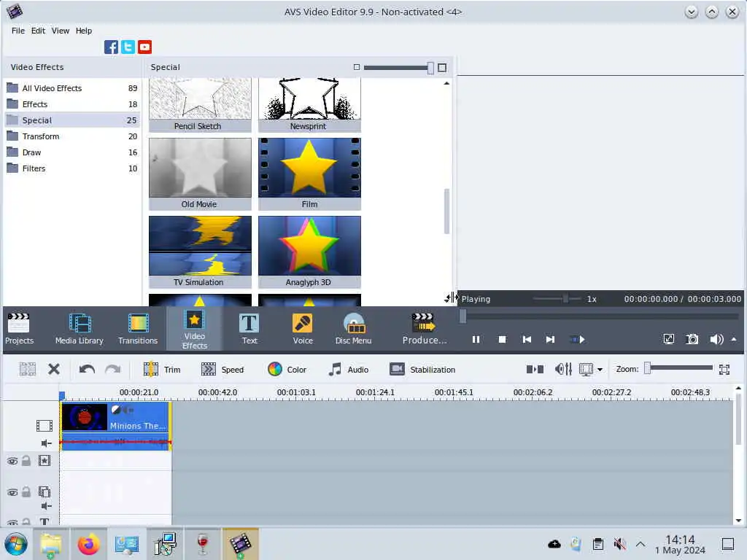The image size is (747, 560).
Task: Select the Draw folder
Action: click(72, 152)
